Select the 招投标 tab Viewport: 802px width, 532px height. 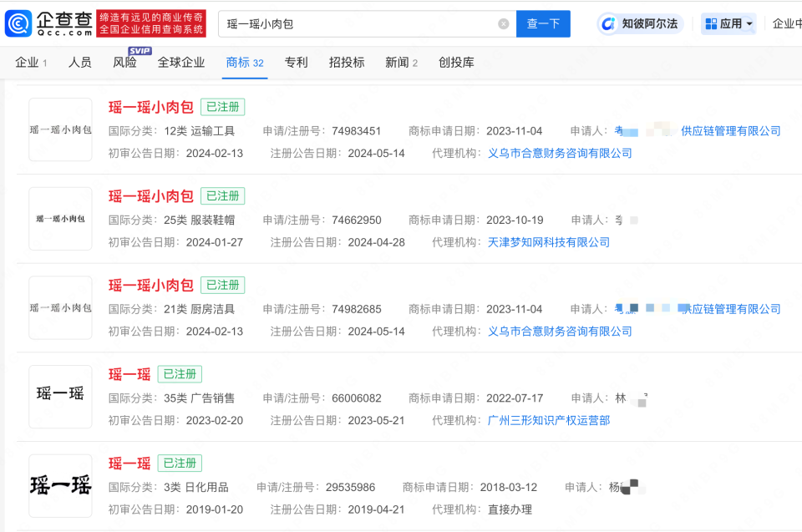pos(346,63)
